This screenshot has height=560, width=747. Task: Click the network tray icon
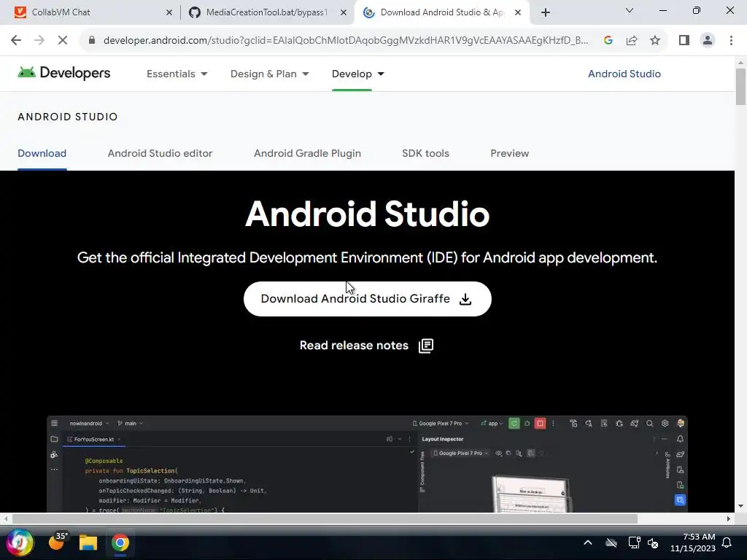[634, 542]
